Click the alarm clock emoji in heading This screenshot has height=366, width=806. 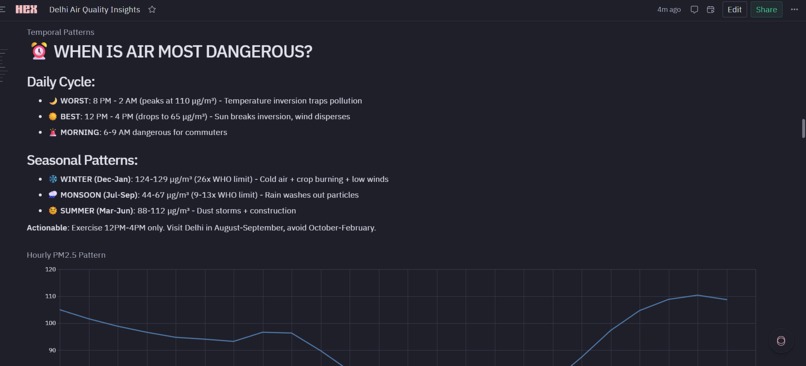pyautogui.click(x=39, y=51)
